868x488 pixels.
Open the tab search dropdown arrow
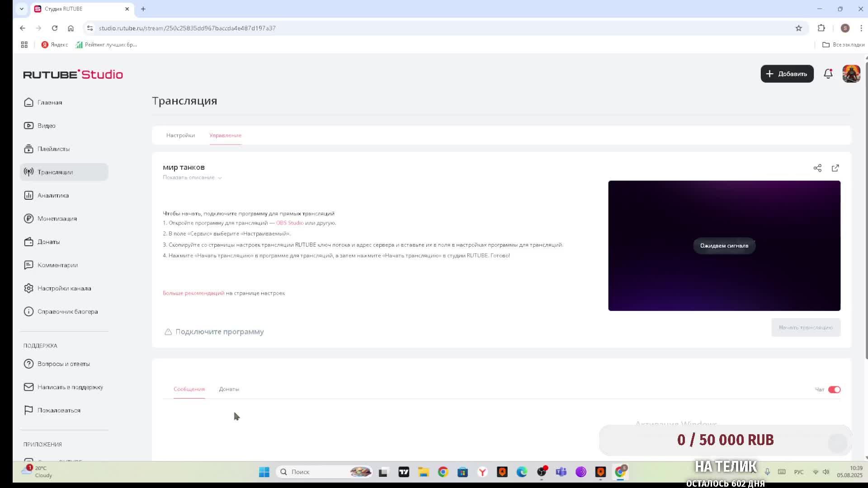click(x=21, y=9)
